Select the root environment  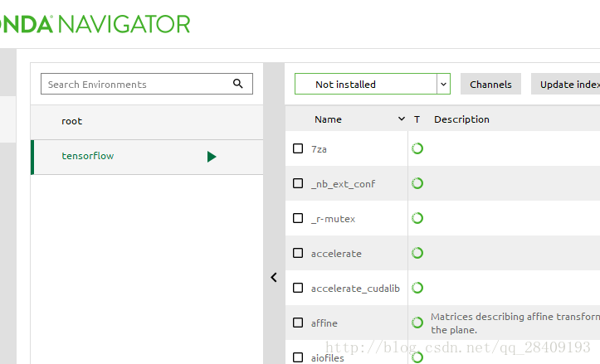coord(147,122)
